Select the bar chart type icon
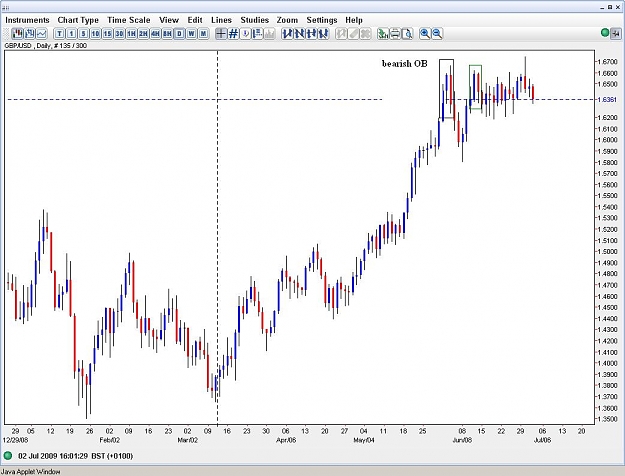The width and height of the screenshot is (625, 476). 29,34
